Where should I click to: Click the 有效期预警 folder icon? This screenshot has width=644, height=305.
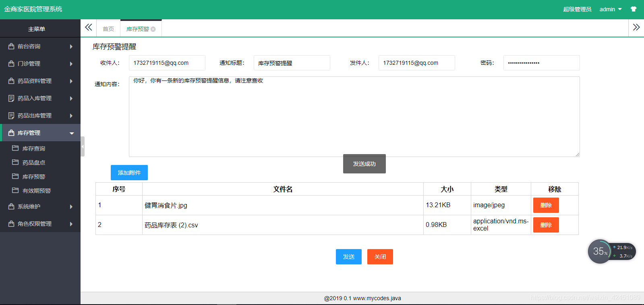[15, 190]
